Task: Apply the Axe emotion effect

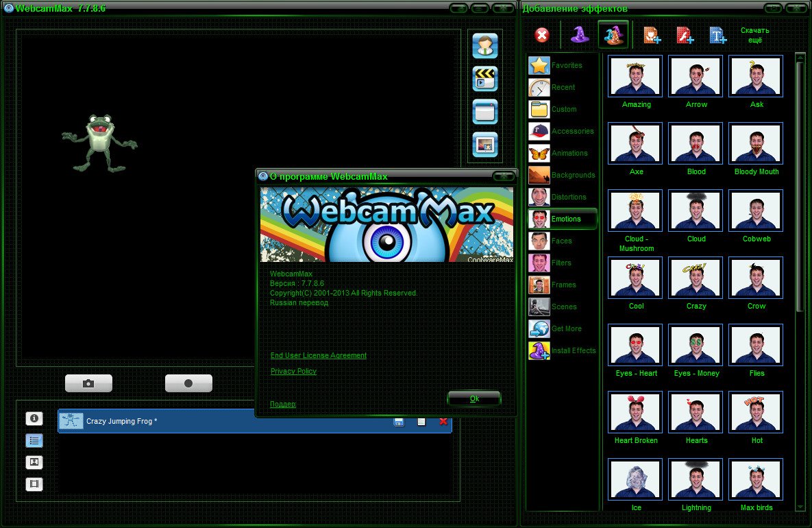Action: (x=635, y=143)
